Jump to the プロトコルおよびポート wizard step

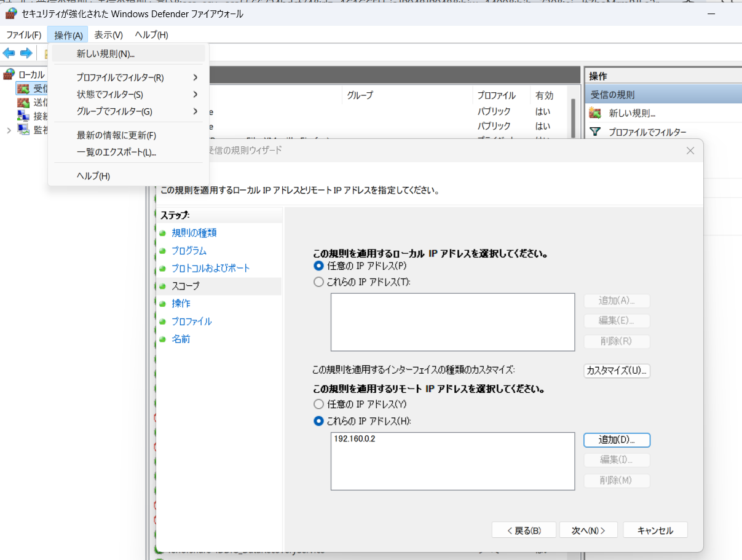click(x=211, y=269)
